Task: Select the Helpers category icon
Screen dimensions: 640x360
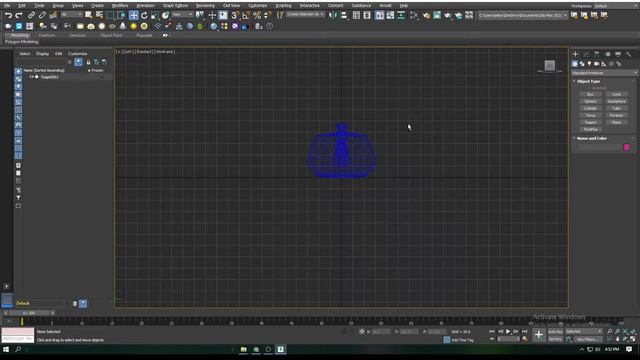Action: pos(604,64)
